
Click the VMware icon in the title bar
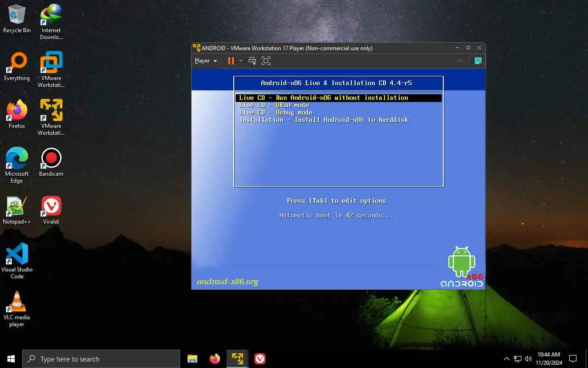click(x=197, y=48)
